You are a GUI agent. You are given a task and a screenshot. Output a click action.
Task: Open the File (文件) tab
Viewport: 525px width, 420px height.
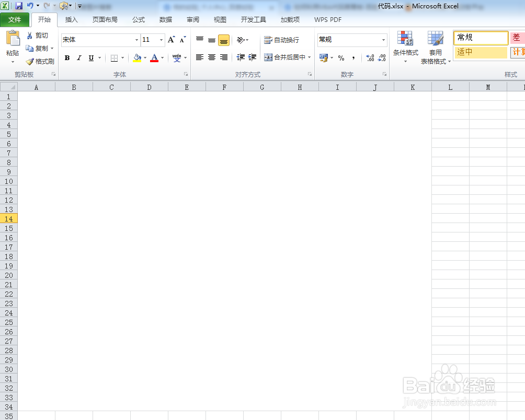(x=15, y=20)
